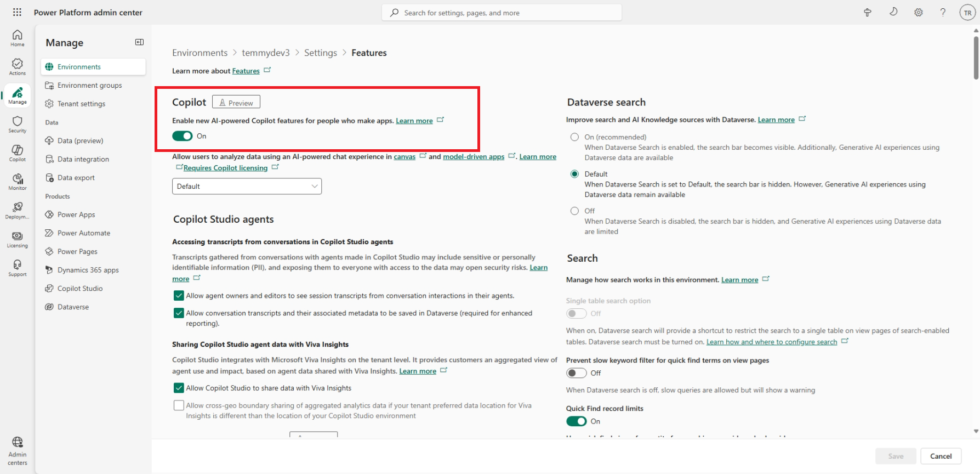Open Data (preview) in the Manage menu
Image resolution: width=980 pixels, height=474 pixels.
point(93,141)
